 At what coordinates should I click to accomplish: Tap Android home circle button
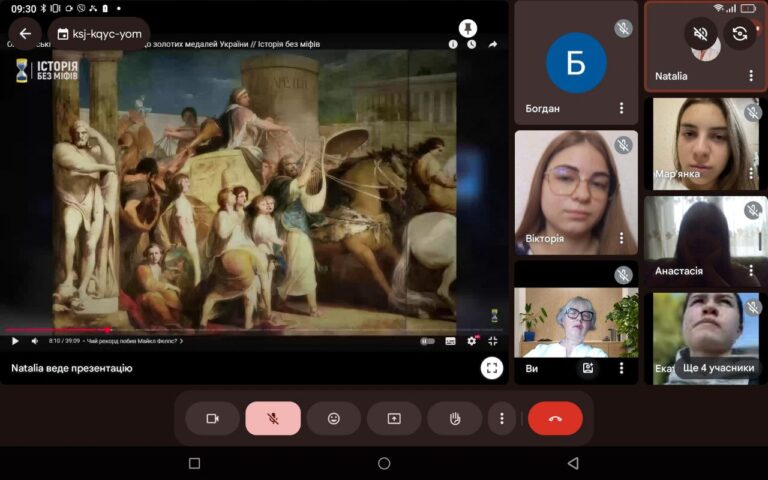click(384, 463)
